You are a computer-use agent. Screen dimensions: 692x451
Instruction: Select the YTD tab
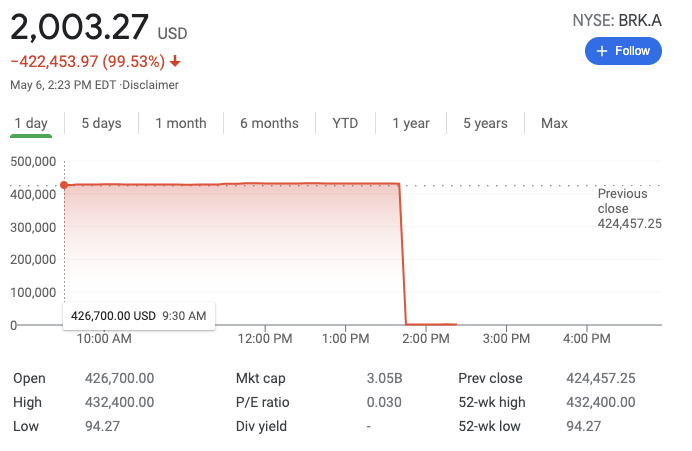tap(345, 123)
